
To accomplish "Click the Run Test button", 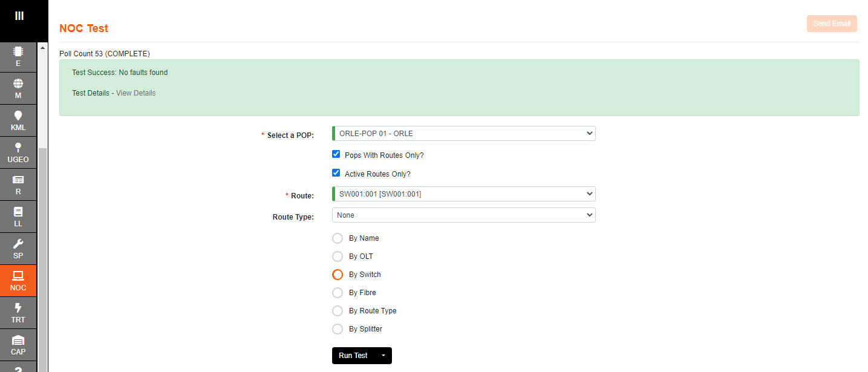I will pos(353,356).
